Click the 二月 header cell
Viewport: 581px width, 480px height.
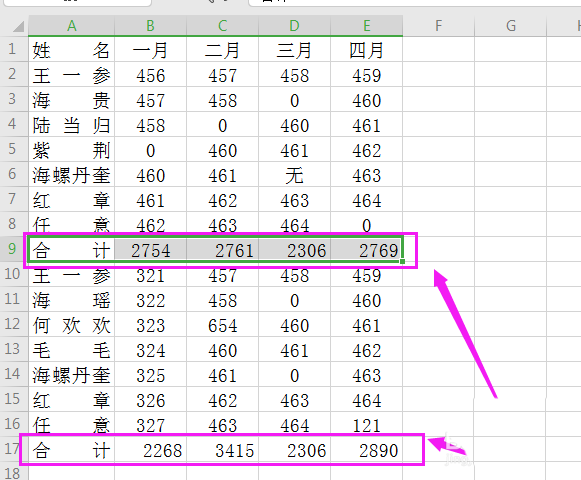pyautogui.click(x=222, y=49)
